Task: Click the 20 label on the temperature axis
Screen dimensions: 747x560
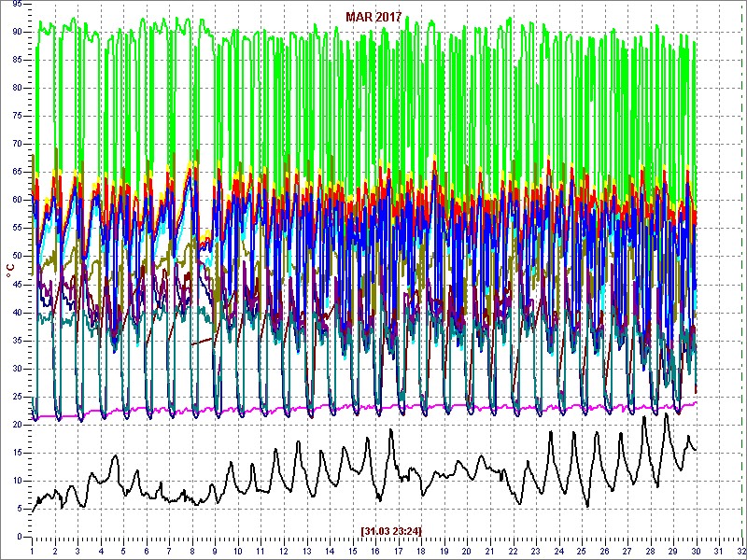Action: 18,424
